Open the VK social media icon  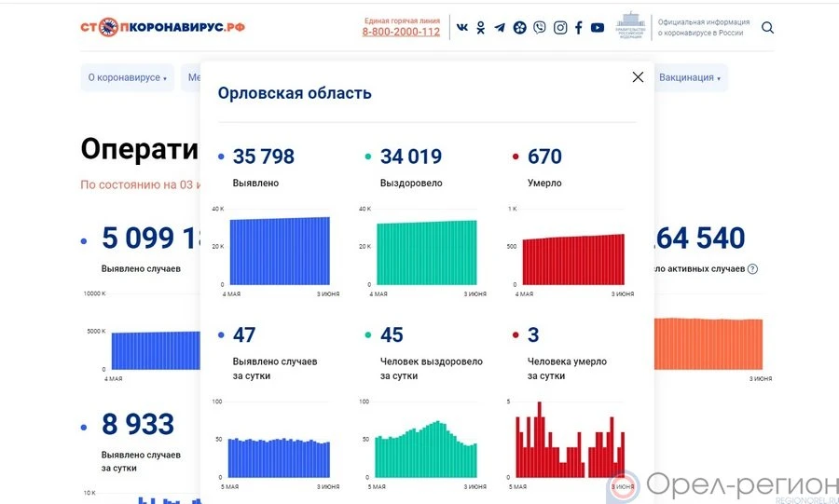(x=462, y=28)
